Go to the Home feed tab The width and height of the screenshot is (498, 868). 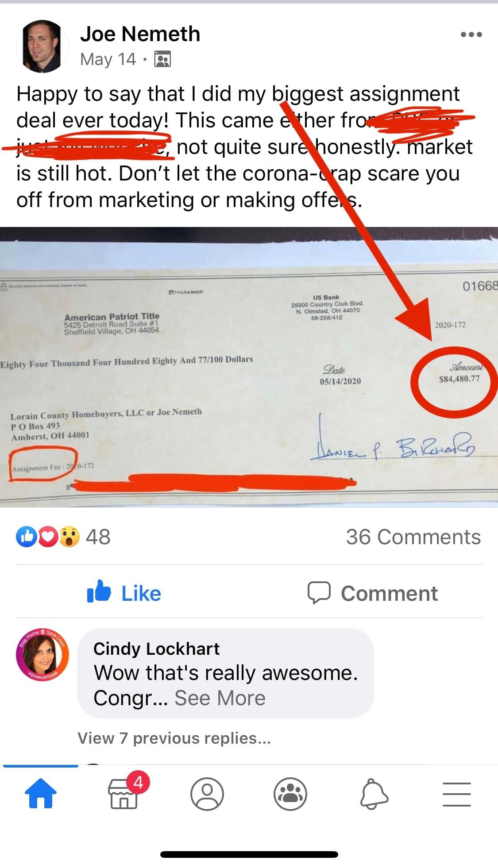pos(40,793)
